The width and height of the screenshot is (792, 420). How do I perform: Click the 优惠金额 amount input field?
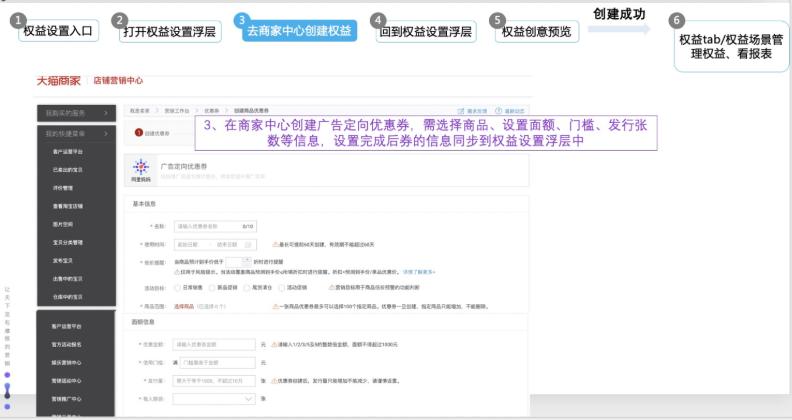214,344
